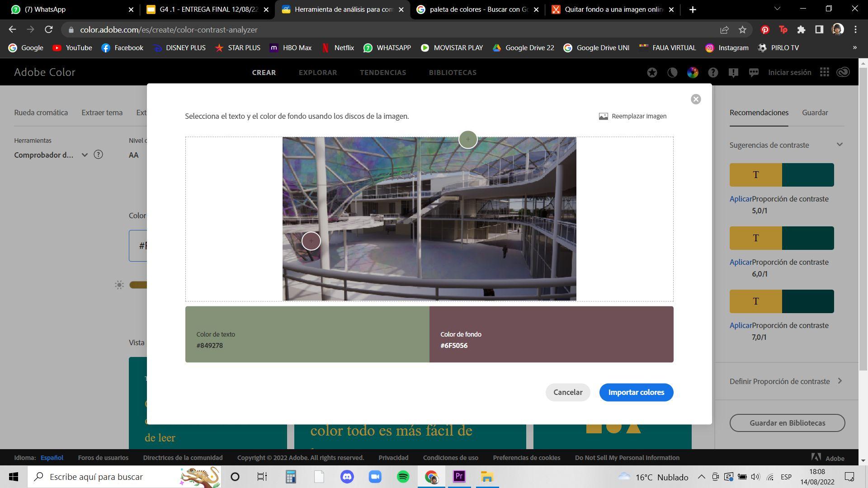868x488 pixels.
Task: Click the Color de fondo #6F5056 swatch
Action: pyautogui.click(x=551, y=334)
